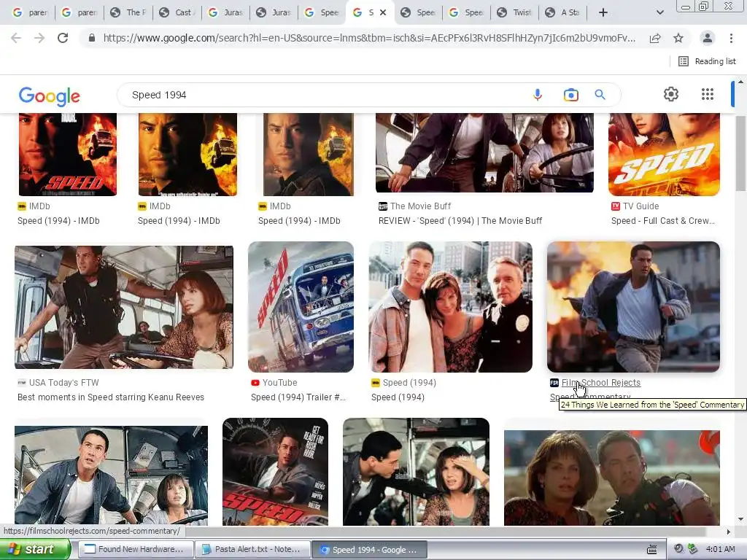
Task: Open the third IMDb Speed poster thumbnail
Action: (x=309, y=155)
